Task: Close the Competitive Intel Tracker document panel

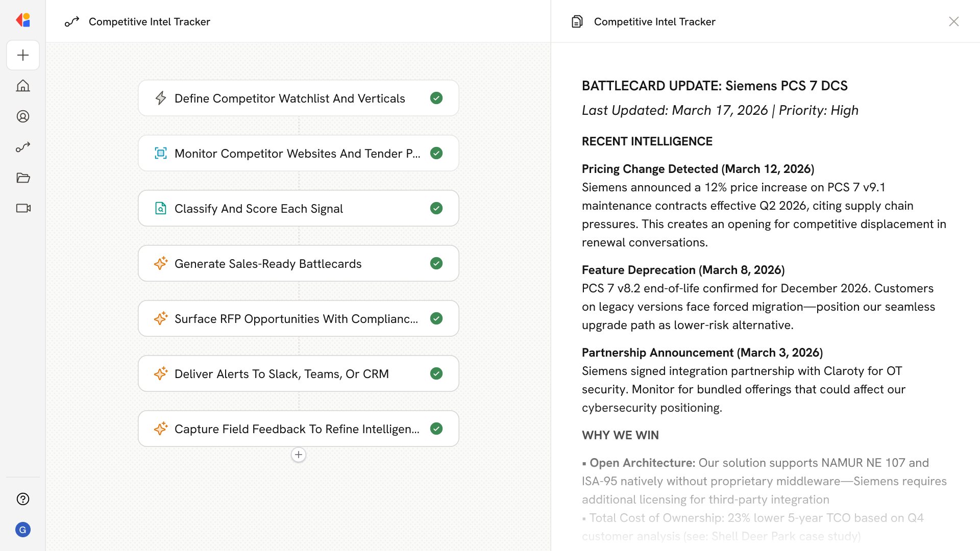Action: (953, 21)
